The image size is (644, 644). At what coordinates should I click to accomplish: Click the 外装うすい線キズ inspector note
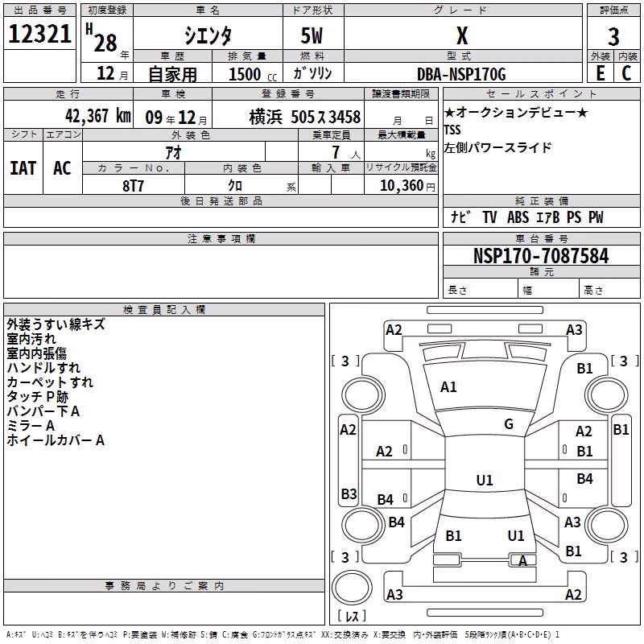(56, 324)
